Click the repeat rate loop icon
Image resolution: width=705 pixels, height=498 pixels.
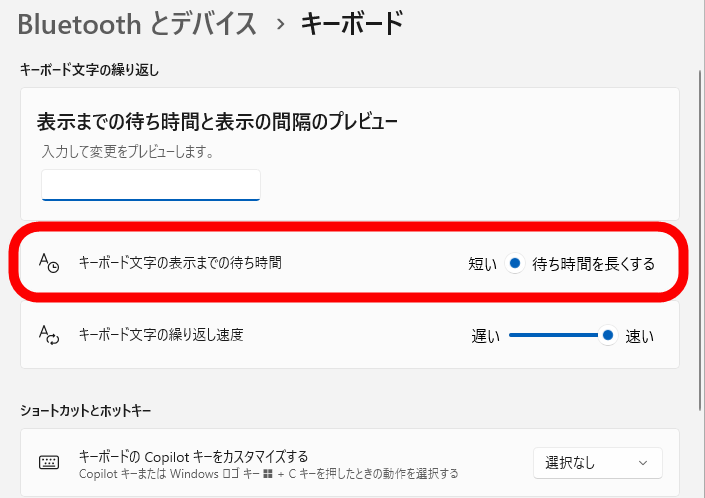[49, 335]
